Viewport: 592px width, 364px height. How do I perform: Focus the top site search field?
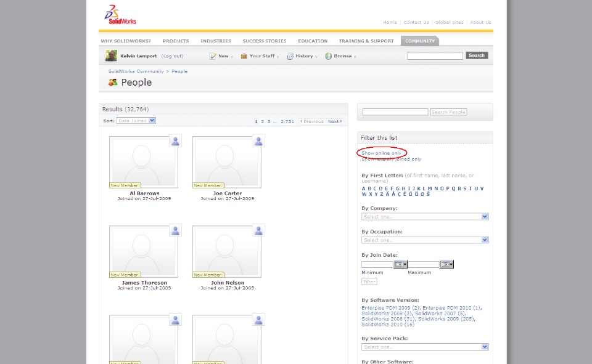pos(435,56)
